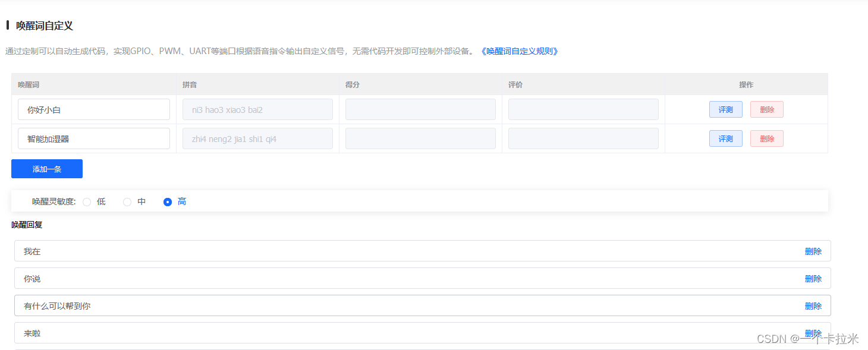Click 得分 field in 你好小白 row
This screenshot has height=350, width=868.
tap(420, 109)
